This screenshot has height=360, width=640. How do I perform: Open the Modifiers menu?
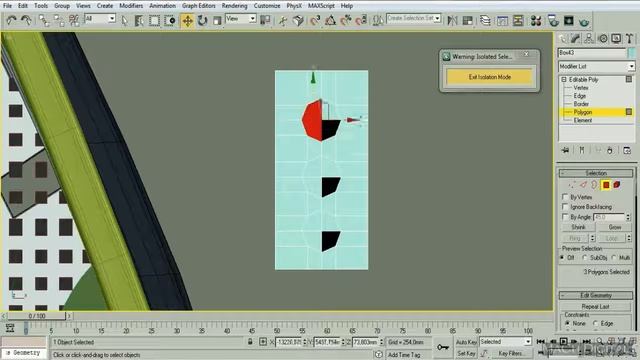(131, 6)
